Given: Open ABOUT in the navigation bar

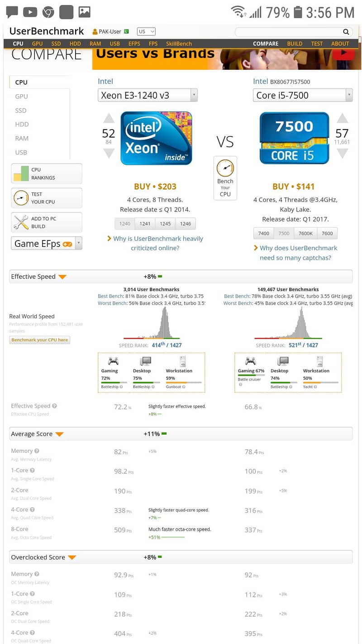Looking at the screenshot, I should point(340,44).
